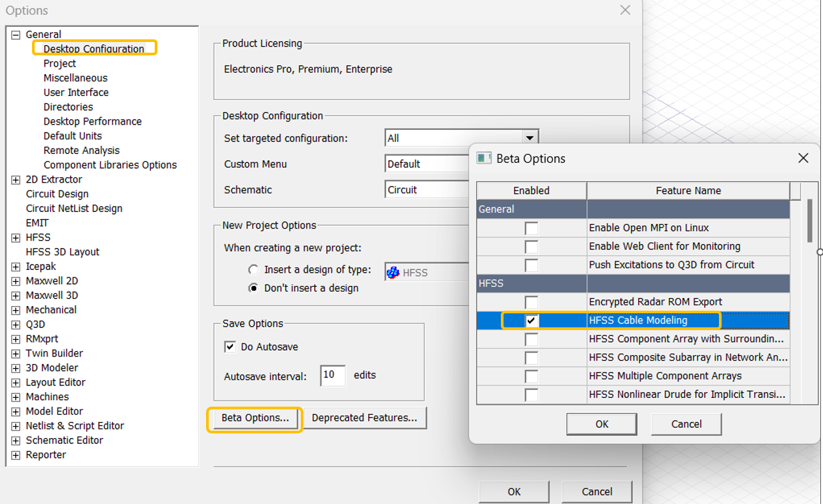Open the Miscellaneous options page
This screenshot has height=504, width=823.
pyautogui.click(x=75, y=78)
